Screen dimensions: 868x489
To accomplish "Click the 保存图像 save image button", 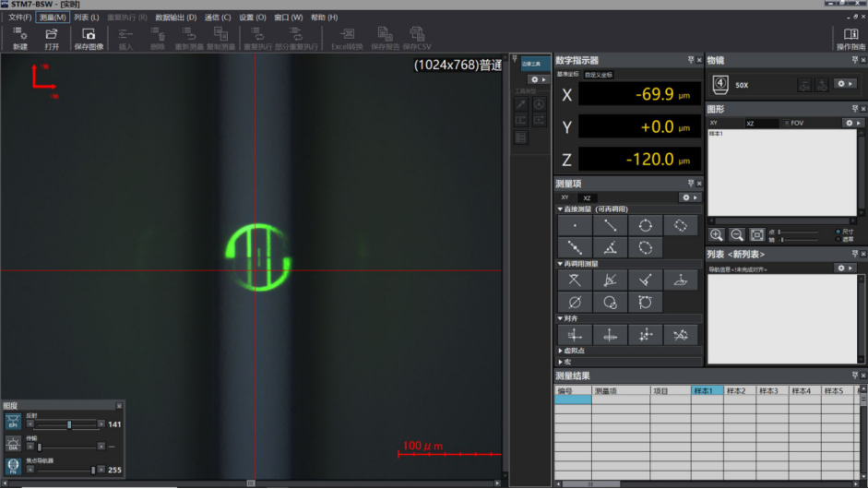I will [89, 39].
